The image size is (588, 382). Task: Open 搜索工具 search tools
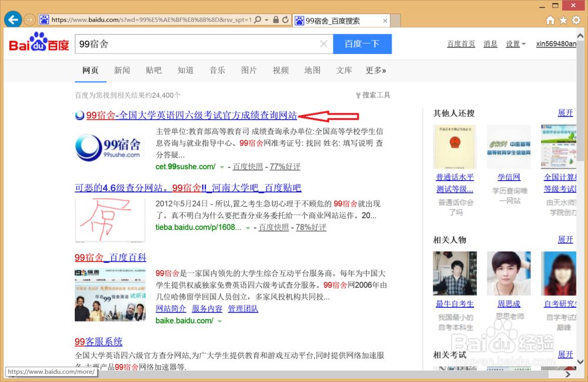(373, 95)
